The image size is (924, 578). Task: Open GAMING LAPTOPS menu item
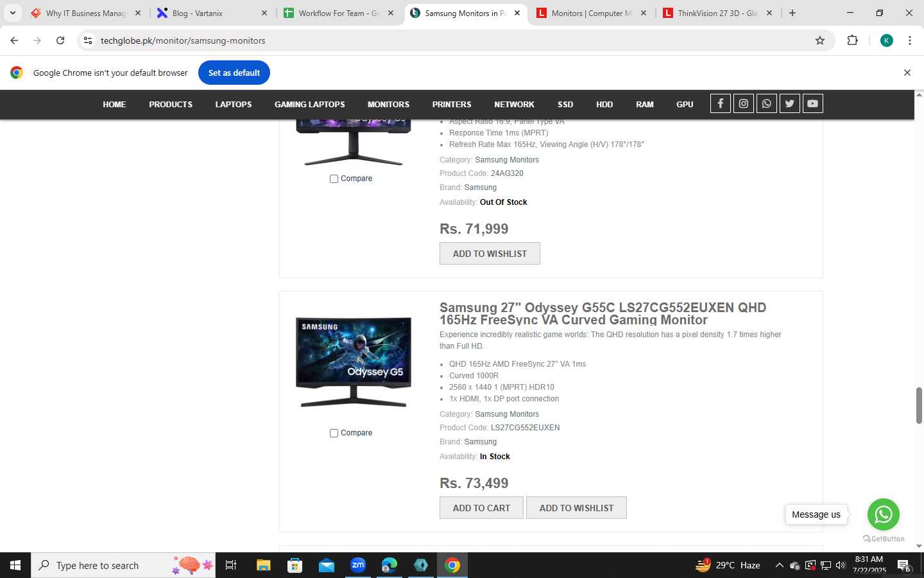click(310, 104)
